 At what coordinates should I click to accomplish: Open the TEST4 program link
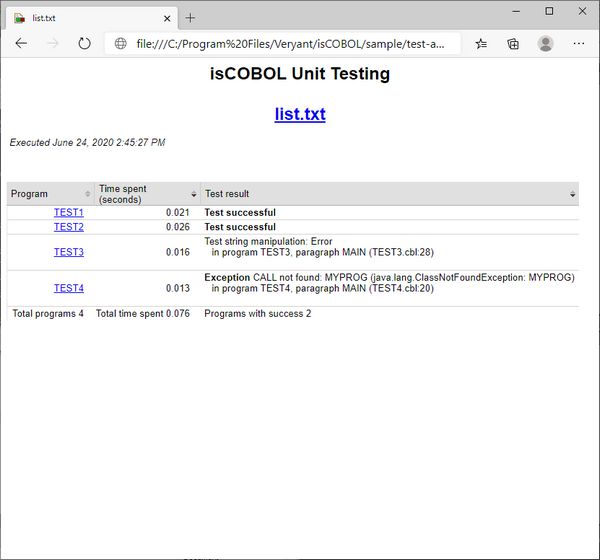click(x=69, y=288)
